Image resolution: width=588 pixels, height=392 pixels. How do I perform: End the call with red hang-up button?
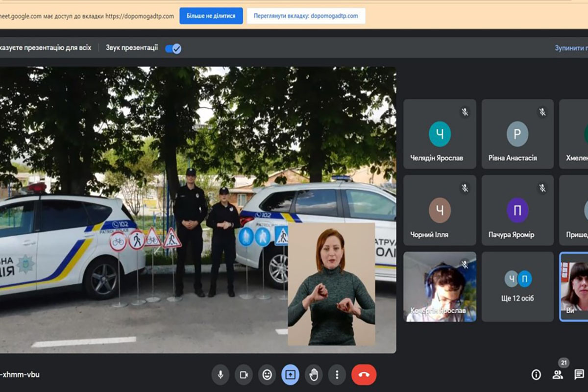coord(364,375)
